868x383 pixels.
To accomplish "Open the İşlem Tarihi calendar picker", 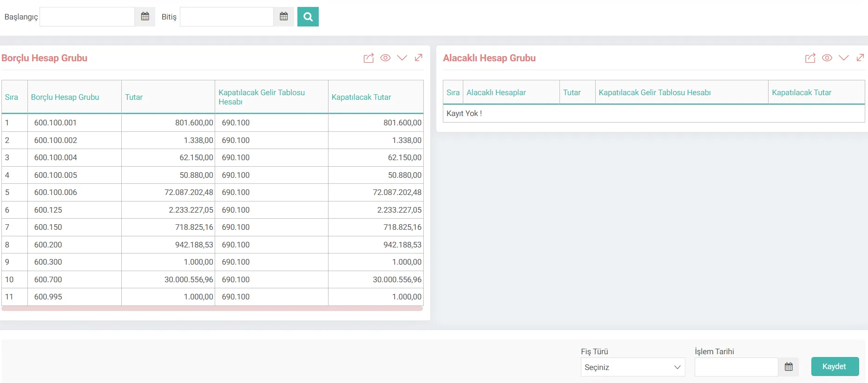I will tap(789, 367).
